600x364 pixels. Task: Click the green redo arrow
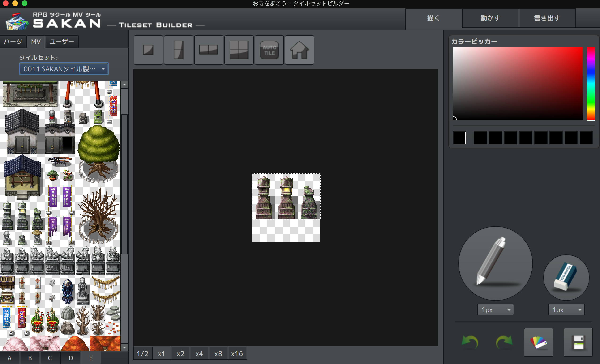(504, 342)
